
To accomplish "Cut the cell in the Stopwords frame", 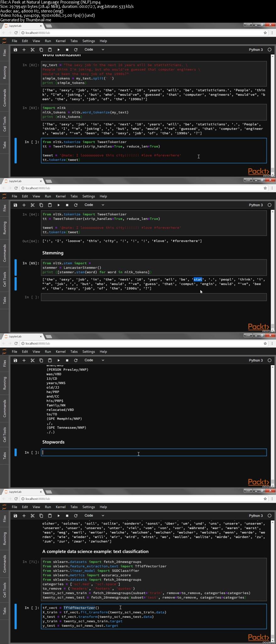I will [32, 360].
